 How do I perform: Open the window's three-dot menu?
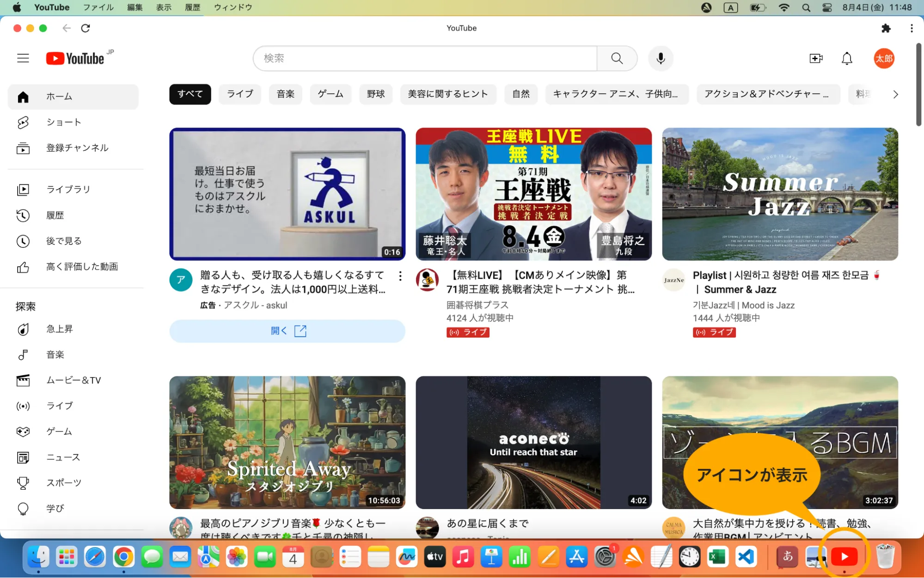tap(912, 28)
